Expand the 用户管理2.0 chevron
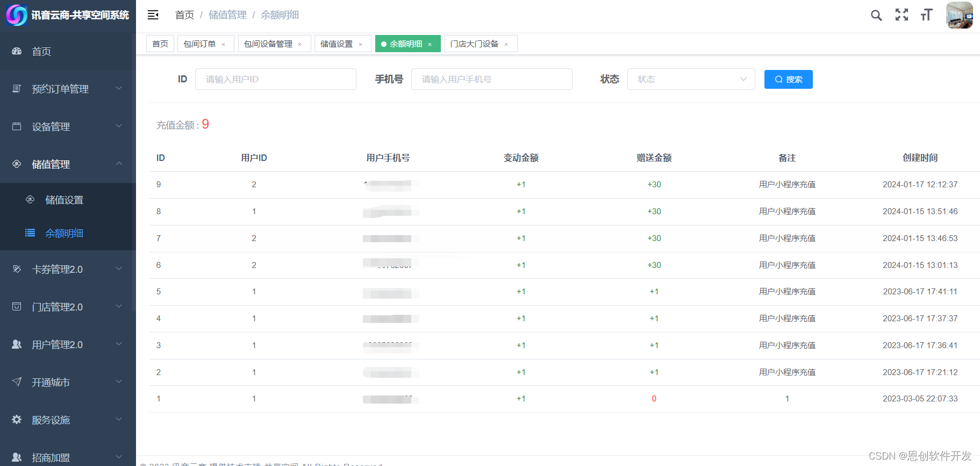980x466 pixels. click(x=119, y=344)
